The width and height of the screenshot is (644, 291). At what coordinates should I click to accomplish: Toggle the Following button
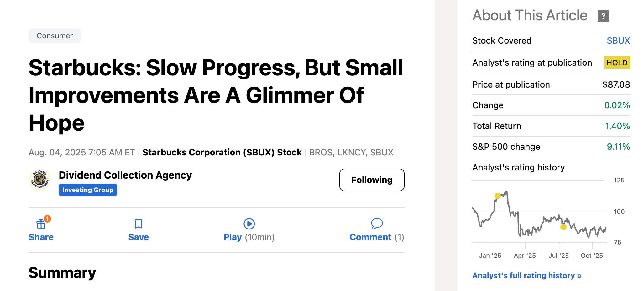(x=372, y=180)
